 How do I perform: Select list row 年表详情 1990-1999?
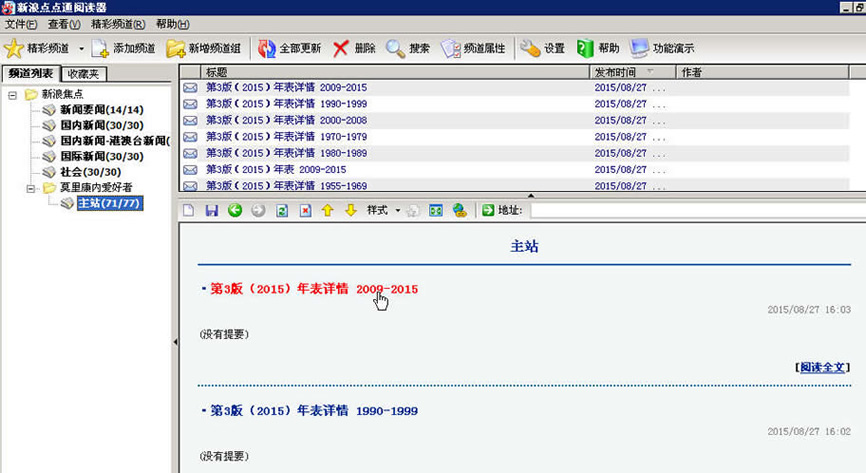(515, 104)
